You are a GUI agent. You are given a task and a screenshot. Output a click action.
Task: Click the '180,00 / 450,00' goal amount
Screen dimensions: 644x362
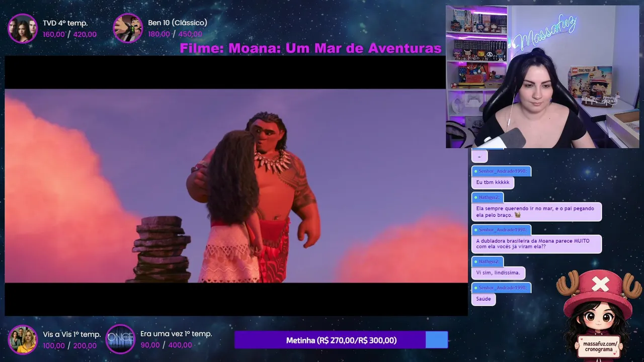coord(175,34)
